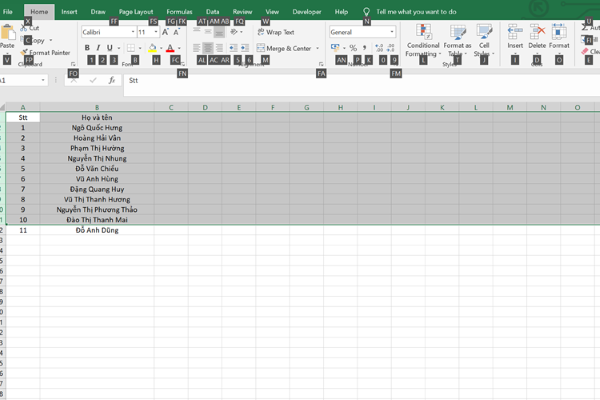
Task: Click the Insert Function fx icon
Action: click(x=111, y=80)
